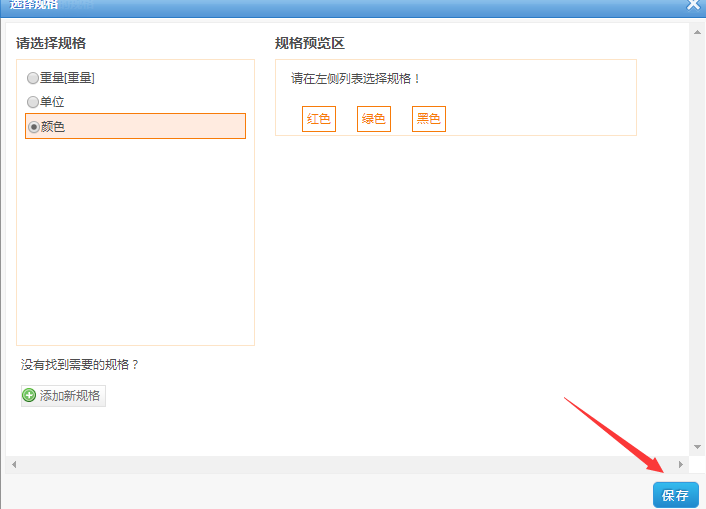The image size is (706, 509).
Task: Click the 规格预览区 heading
Action: (310, 43)
